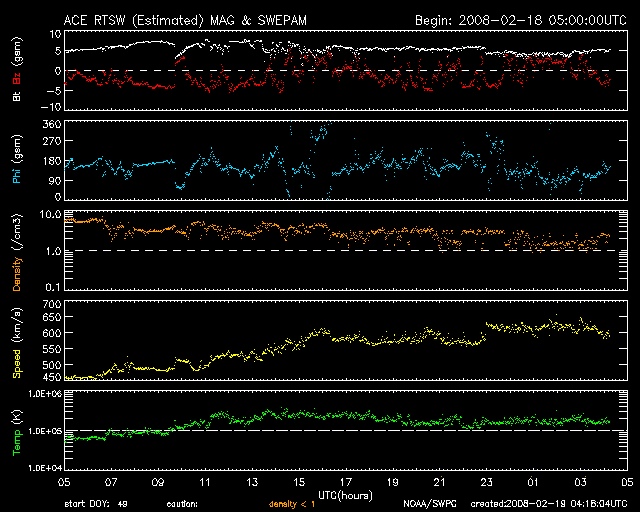Click the "270" tick on the Phi axis
Screen dimensions: 640x512
(52, 141)
